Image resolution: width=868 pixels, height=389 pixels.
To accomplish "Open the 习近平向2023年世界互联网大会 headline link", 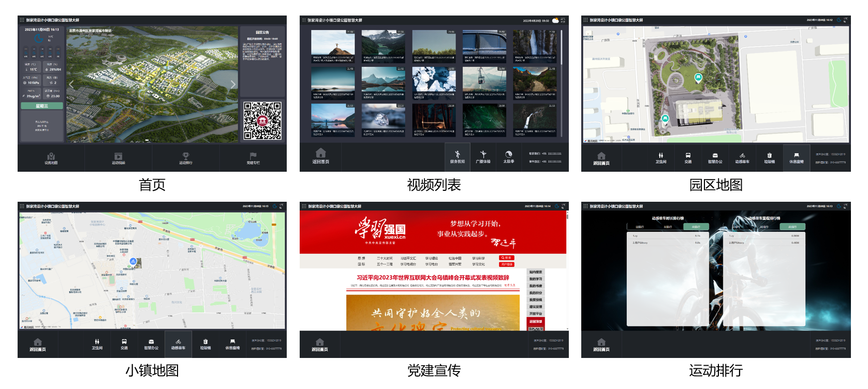I will point(433,278).
